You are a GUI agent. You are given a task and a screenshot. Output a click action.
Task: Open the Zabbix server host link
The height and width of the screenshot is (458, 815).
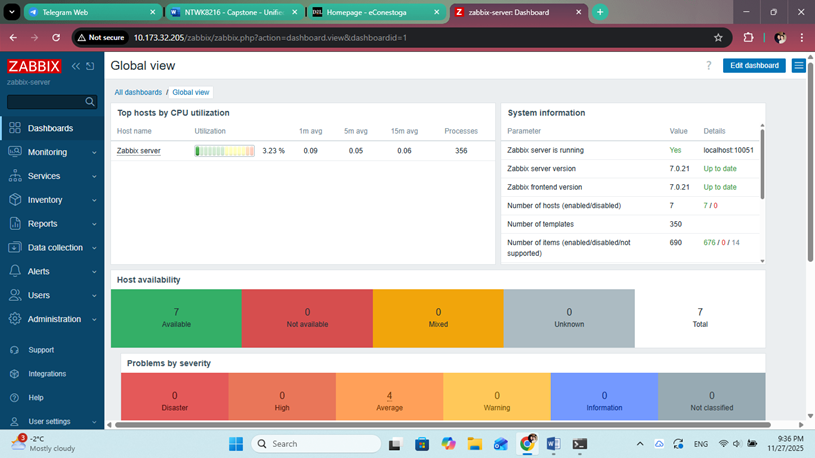coord(138,151)
